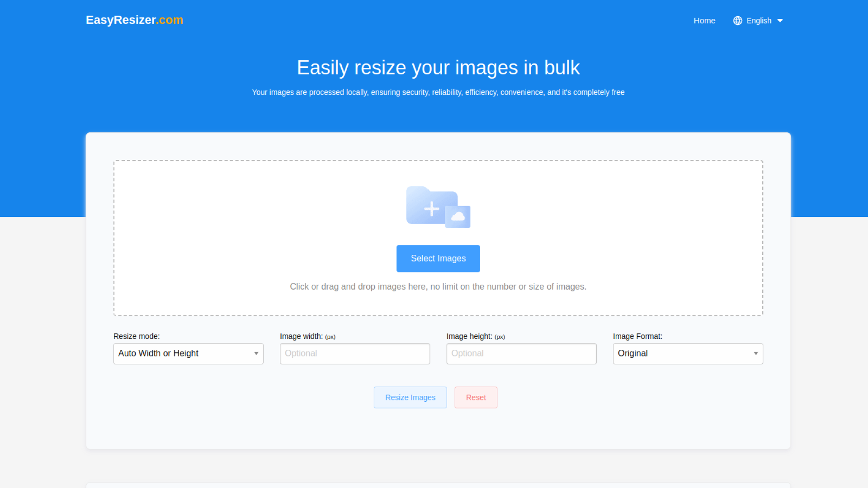Screen dimensions: 868x488
Task: Open the English language menu
Action: [x=759, y=21]
